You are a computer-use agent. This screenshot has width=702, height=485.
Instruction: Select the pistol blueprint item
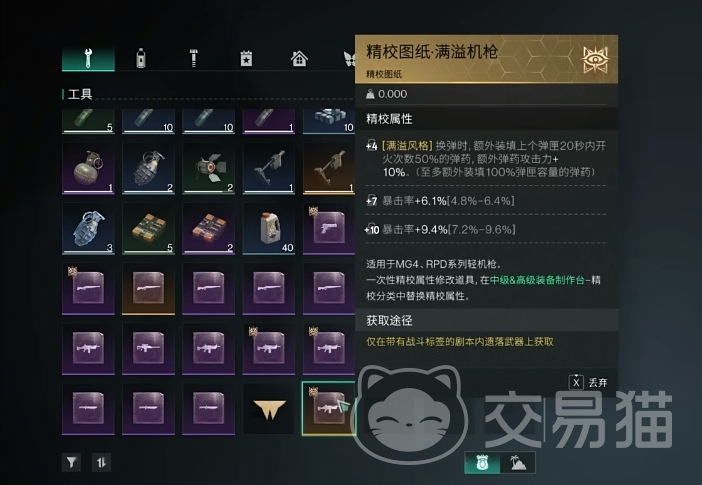point(329,228)
